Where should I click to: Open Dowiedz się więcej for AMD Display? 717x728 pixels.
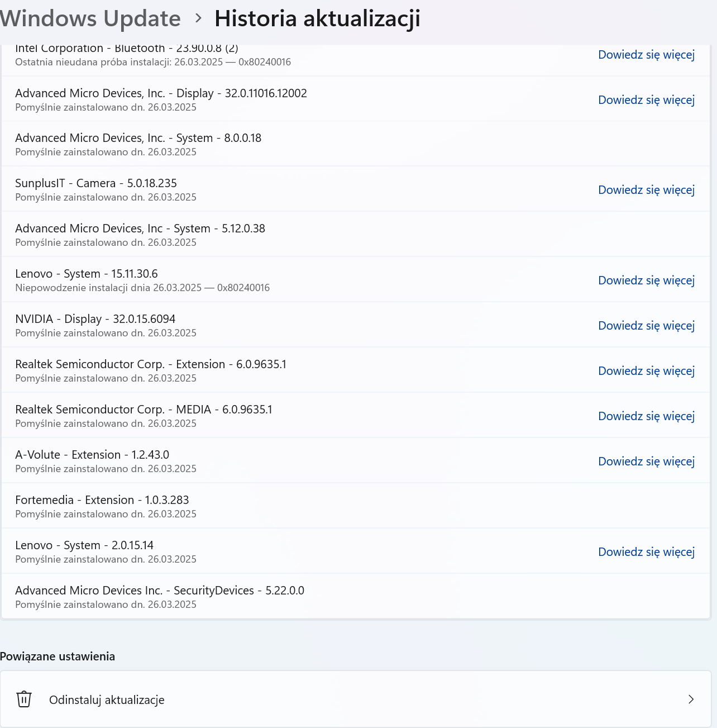tap(646, 100)
